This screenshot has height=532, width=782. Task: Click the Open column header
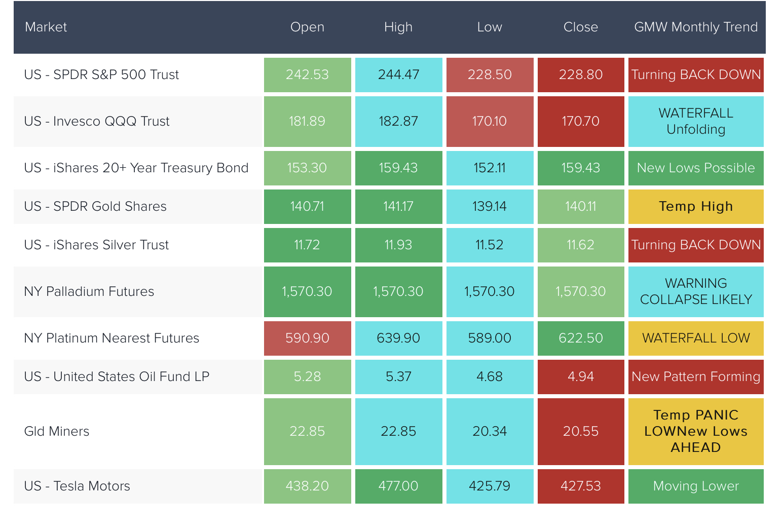point(307,27)
